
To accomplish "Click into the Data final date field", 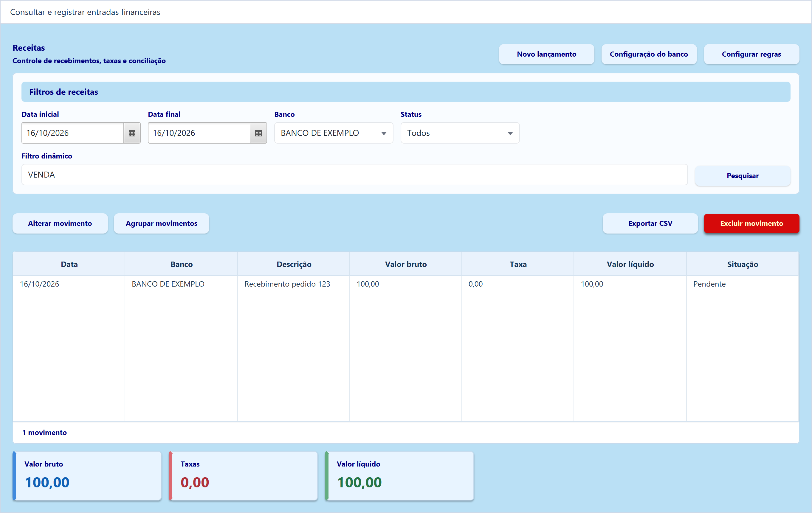I will tap(199, 133).
